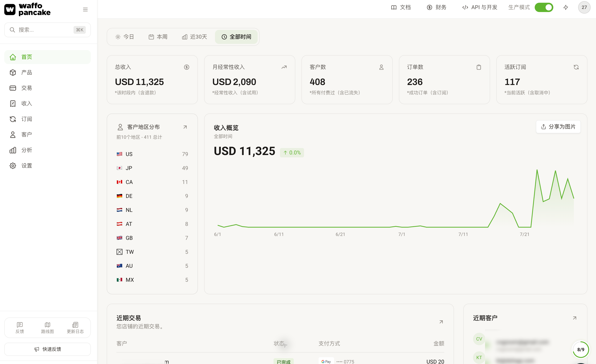Click the bar chart icon beside 分析
The width and height of the screenshot is (596, 364).
[x=13, y=150]
